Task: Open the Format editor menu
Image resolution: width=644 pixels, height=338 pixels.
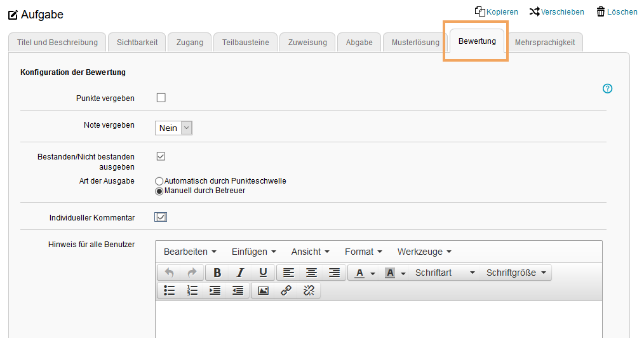Action: pos(363,252)
